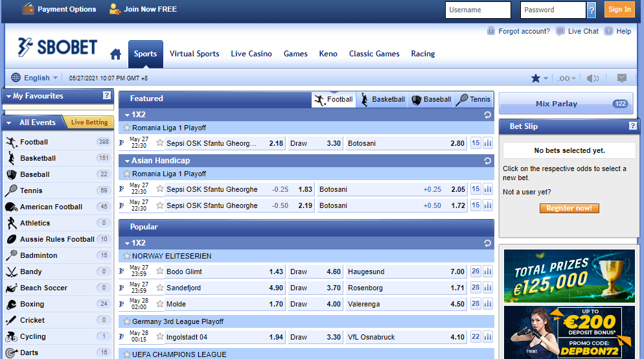Favourite Molde match star
Viewport: 644px width, 359px height.
(x=160, y=304)
